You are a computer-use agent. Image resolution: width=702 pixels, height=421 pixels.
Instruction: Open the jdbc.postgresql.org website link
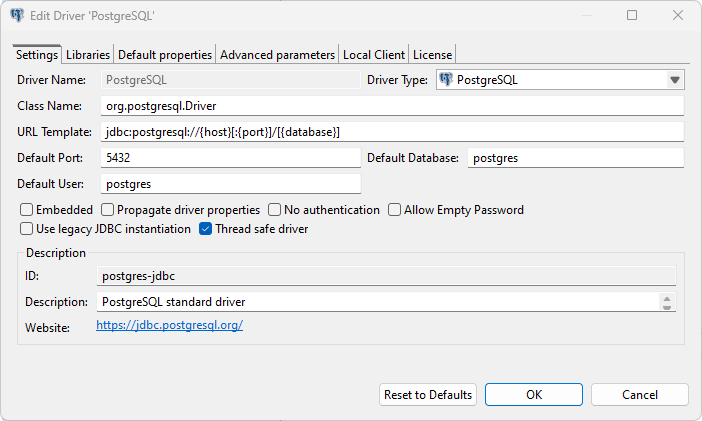(170, 325)
